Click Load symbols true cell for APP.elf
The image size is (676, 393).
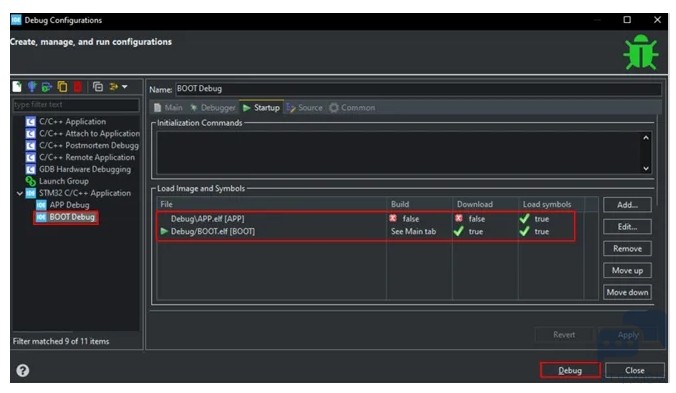pyautogui.click(x=535, y=219)
